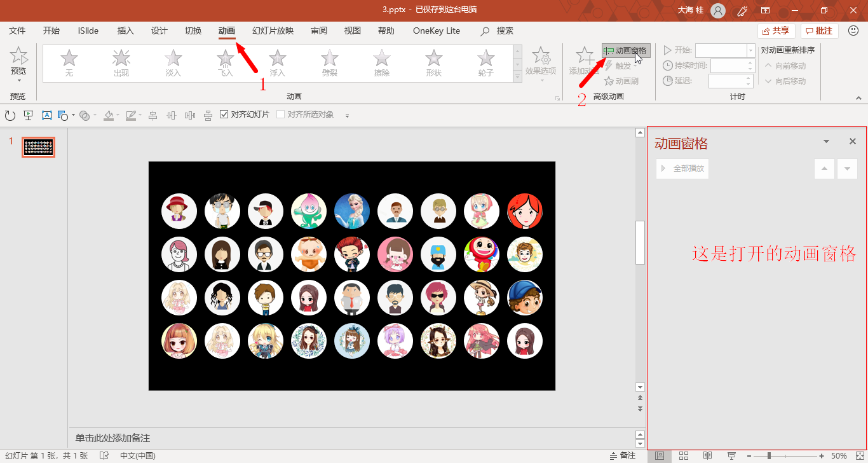
Task: Start slideshow from the status bar
Action: click(x=731, y=455)
